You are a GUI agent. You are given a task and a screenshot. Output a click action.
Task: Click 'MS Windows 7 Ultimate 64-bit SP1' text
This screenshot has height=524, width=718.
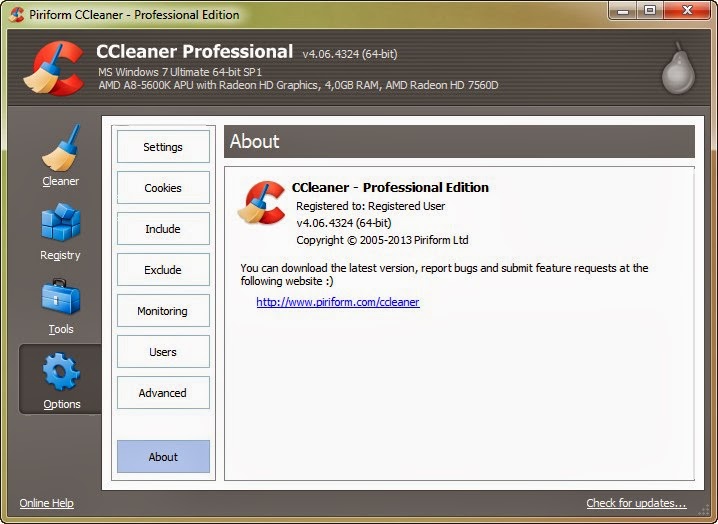click(180, 72)
